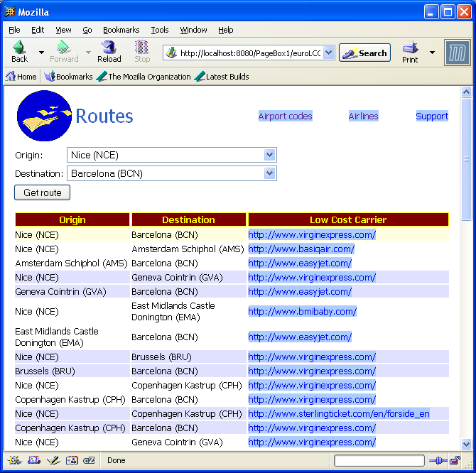Image resolution: width=476 pixels, height=473 pixels.
Task: Open the Back history dropdown arrow
Action: 42,52
